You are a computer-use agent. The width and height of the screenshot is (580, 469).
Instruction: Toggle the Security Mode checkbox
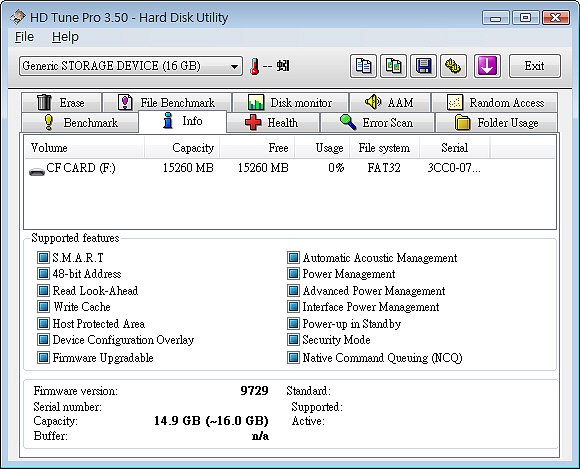point(293,339)
